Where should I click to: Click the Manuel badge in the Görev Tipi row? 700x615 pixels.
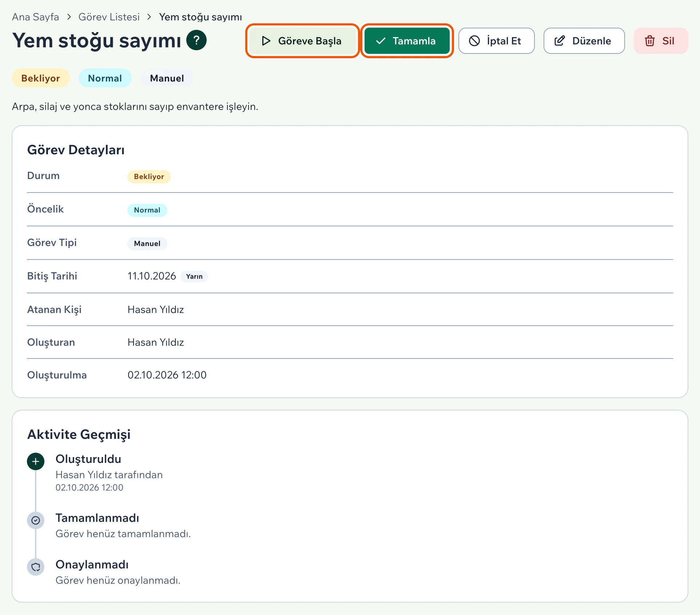pyautogui.click(x=147, y=243)
